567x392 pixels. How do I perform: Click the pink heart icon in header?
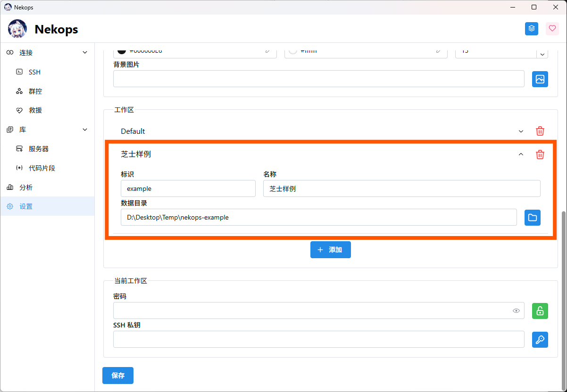(x=552, y=29)
